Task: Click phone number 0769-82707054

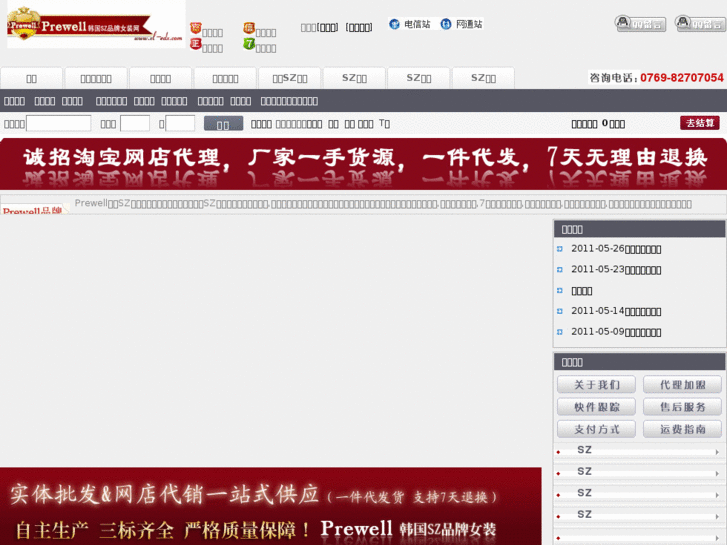Action: (682, 78)
